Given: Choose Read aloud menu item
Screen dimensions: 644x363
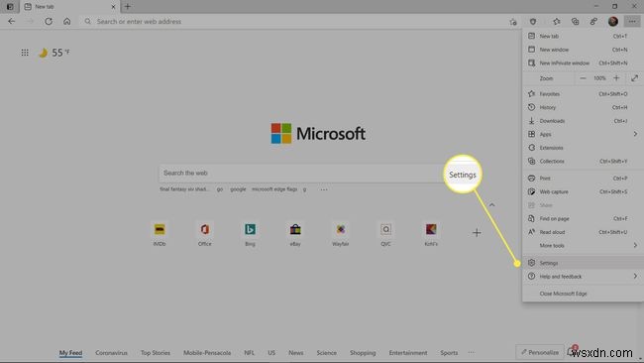Looking at the screenshot, I should 583,232.
